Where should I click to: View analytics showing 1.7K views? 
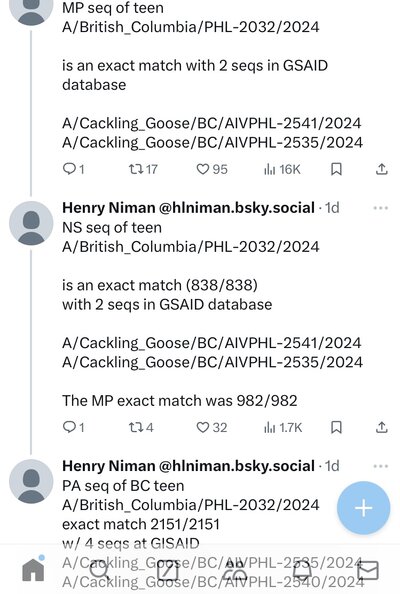pos(283,427)
